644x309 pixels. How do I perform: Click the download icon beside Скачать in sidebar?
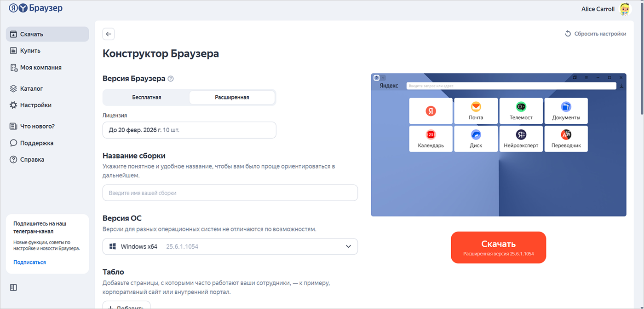(13, 34)
